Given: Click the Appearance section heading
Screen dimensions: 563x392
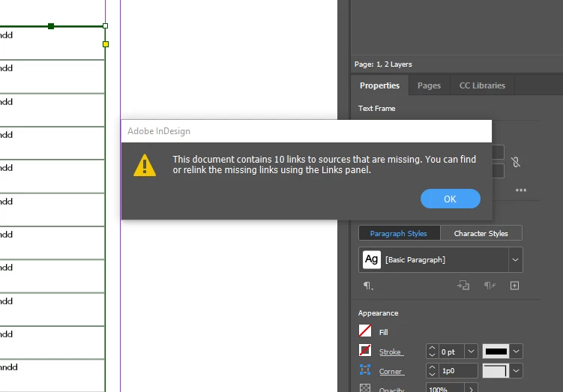Looking at the screenshot, I should tap(378, 313).
